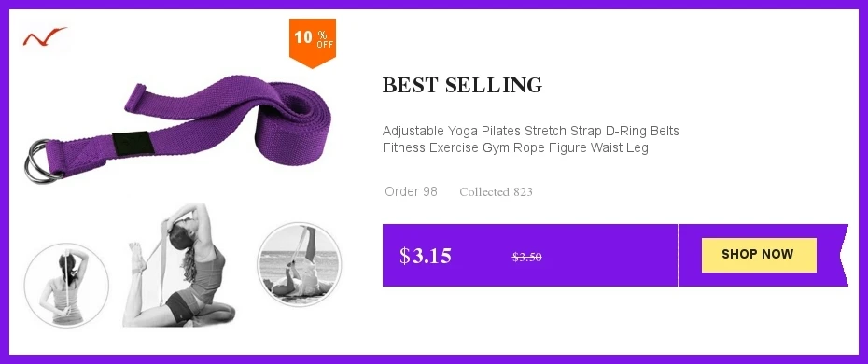Click the $3.15 sale price
The width and height of the screenshot is (868, 364).
[426, 256]
